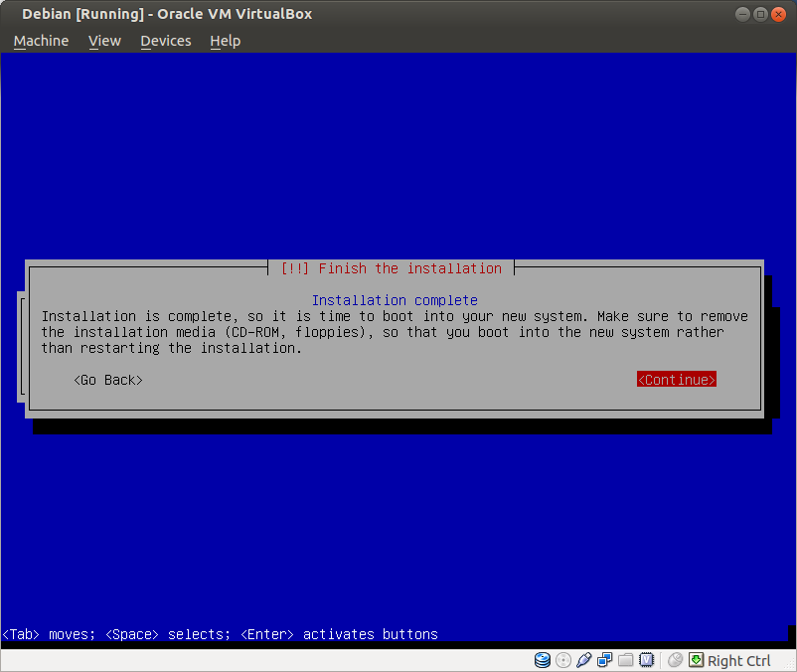Screen dimensions: 797x672
Task: Open the Devices menu
Action: (166, 41)
